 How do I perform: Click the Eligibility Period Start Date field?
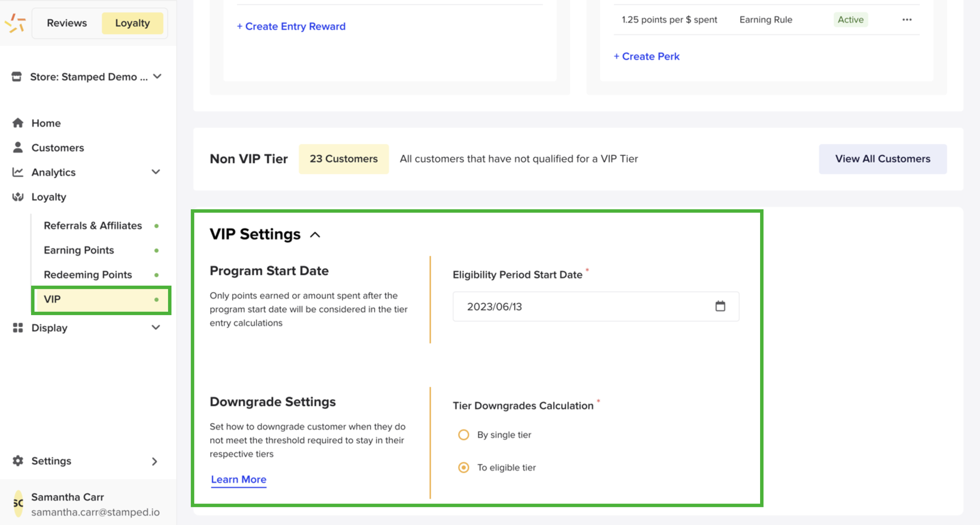pos(596,306)
